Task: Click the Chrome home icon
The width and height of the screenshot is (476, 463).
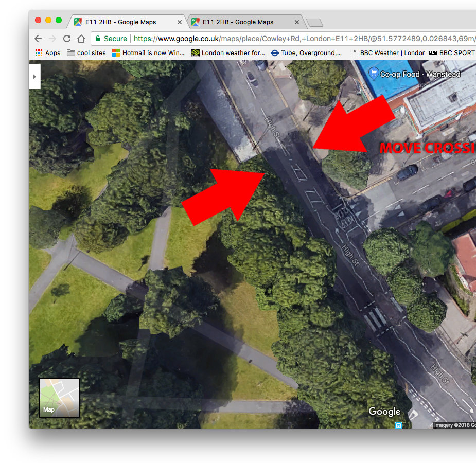Action: click(x=81, y=39)
